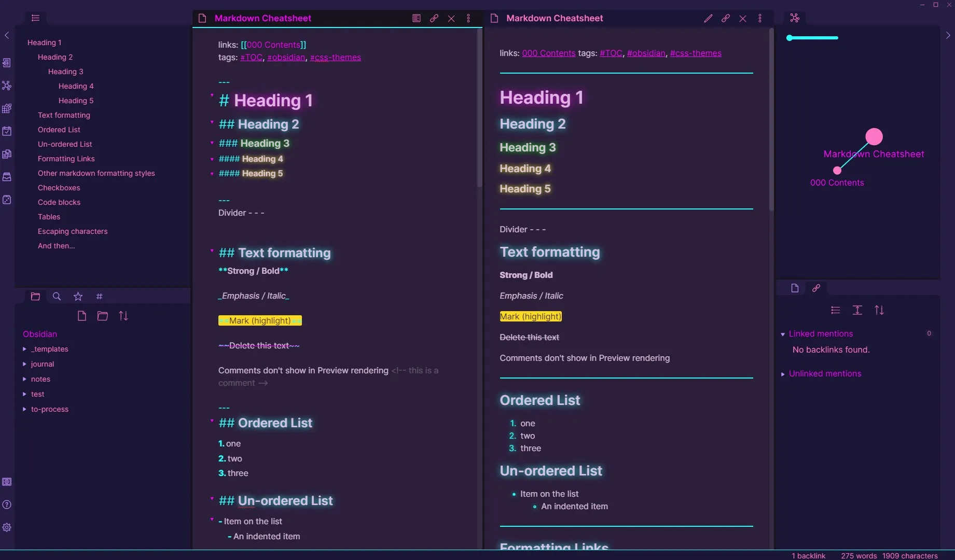Image resolution: width=955 pixels, height=560 pixels.
Task: Open tag pane hash icon
Action: tap(99, 296)
